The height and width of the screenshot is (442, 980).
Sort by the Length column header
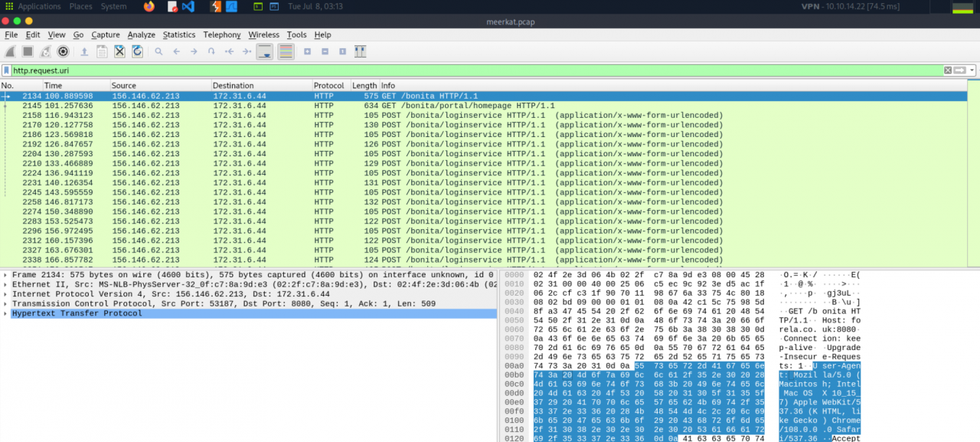(x=364, y=86)
